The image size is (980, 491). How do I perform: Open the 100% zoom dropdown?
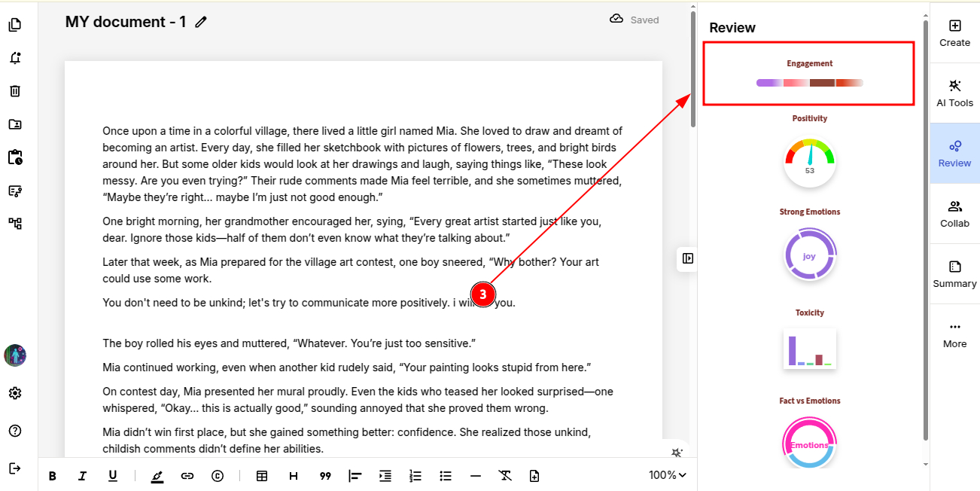point(668,475)
